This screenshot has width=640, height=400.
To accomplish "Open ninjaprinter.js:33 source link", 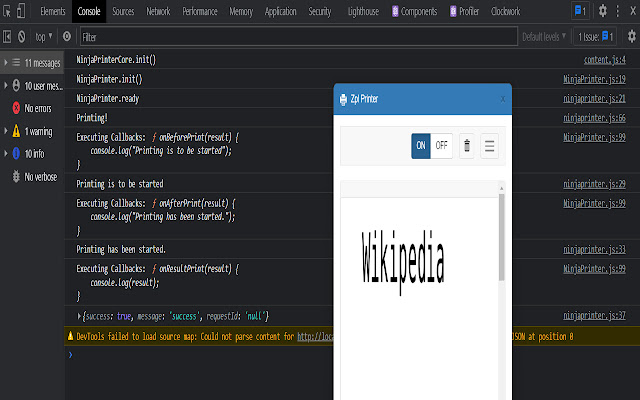I will tap(594, 249).
